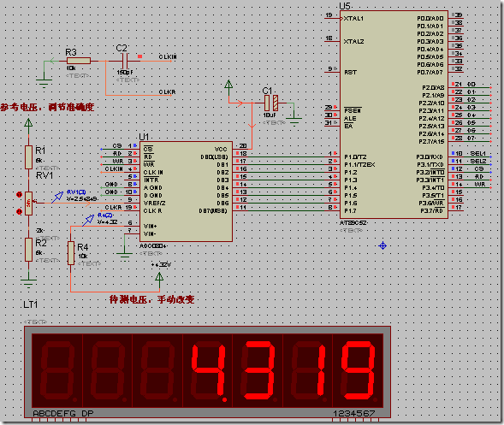Click the ALE pin label on U5
Screen dimensions: 504x425
(350, 119)
